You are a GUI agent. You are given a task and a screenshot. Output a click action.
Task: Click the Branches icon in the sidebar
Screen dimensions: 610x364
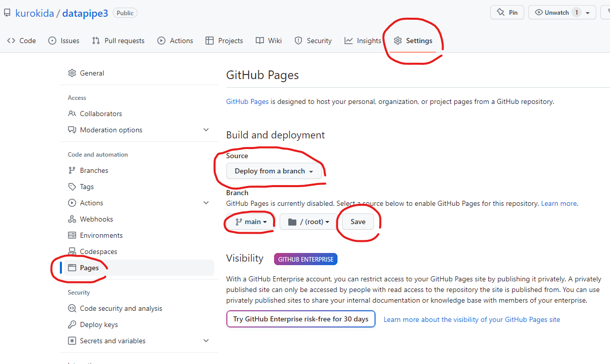[72, 170]
